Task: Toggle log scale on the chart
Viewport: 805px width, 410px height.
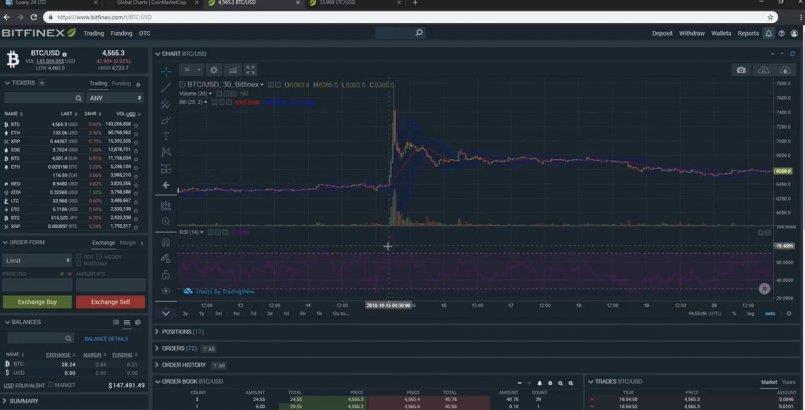Action: tap(751, 314)
